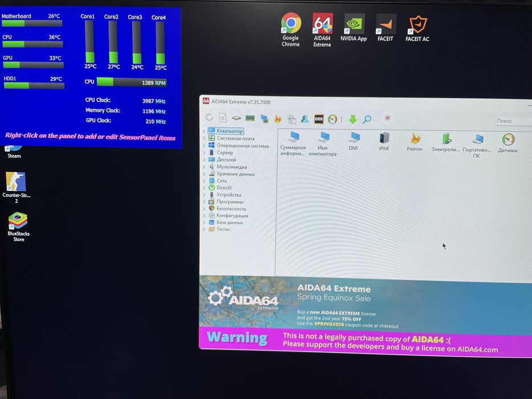Open the FACEIT desktop shortcut

coord(386,28)
